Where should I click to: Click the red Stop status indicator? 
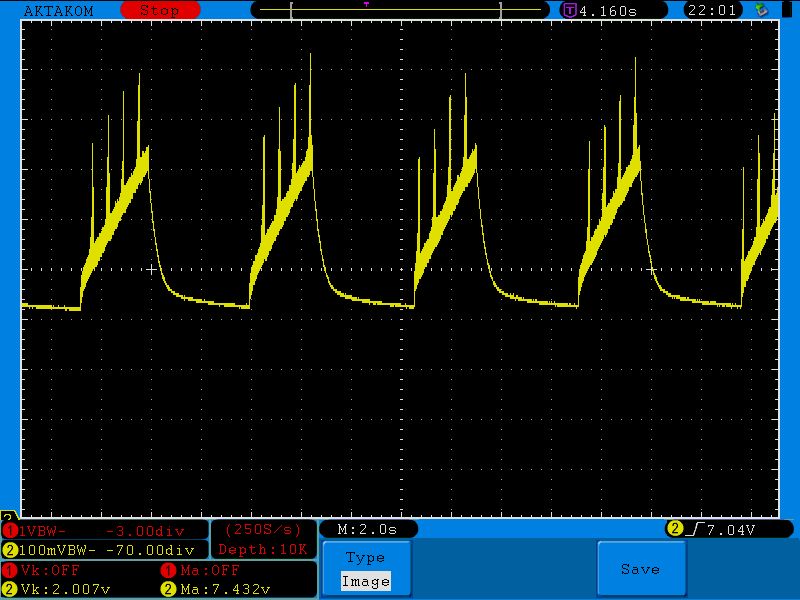(x=160, y=10)
